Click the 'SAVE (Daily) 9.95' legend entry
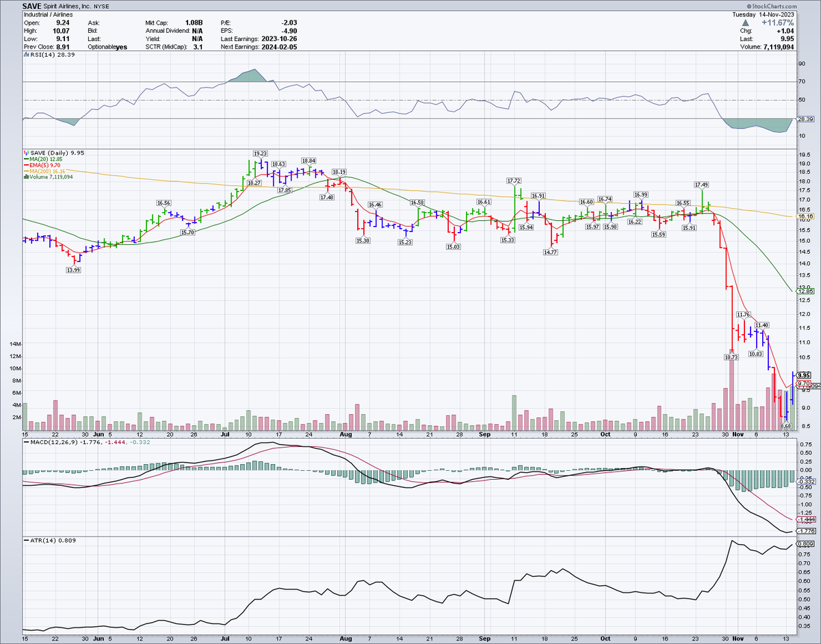Viewport: 821px width, 644px height. 54,153
